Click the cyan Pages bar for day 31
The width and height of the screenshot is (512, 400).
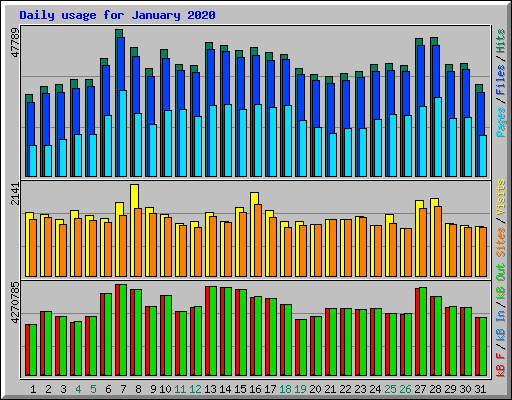coord(483,156)
